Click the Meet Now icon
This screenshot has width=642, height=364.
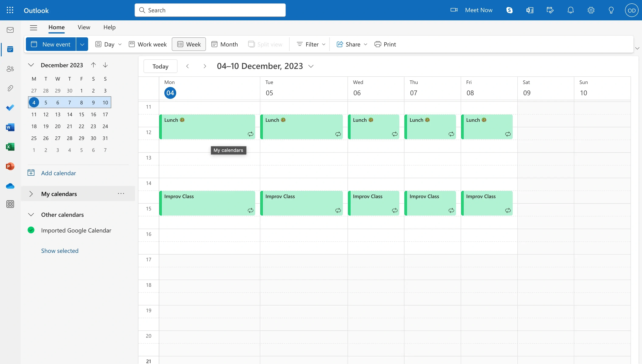tap(454, 10)
